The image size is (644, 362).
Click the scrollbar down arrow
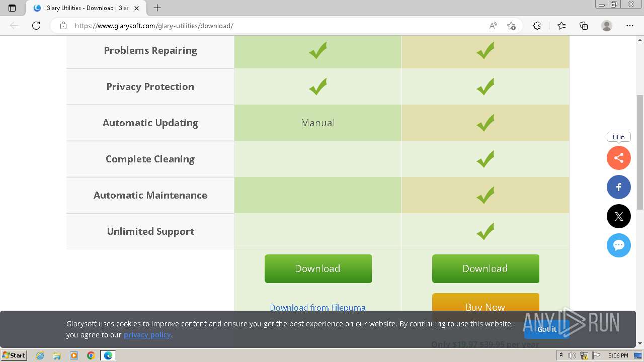pyautogui.click(x=640, y=343)
